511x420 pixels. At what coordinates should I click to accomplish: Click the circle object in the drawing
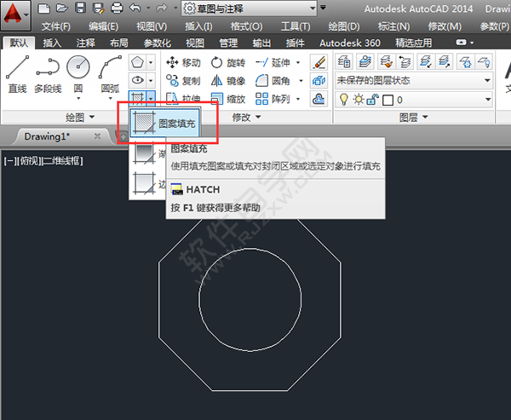coord(250,249)
